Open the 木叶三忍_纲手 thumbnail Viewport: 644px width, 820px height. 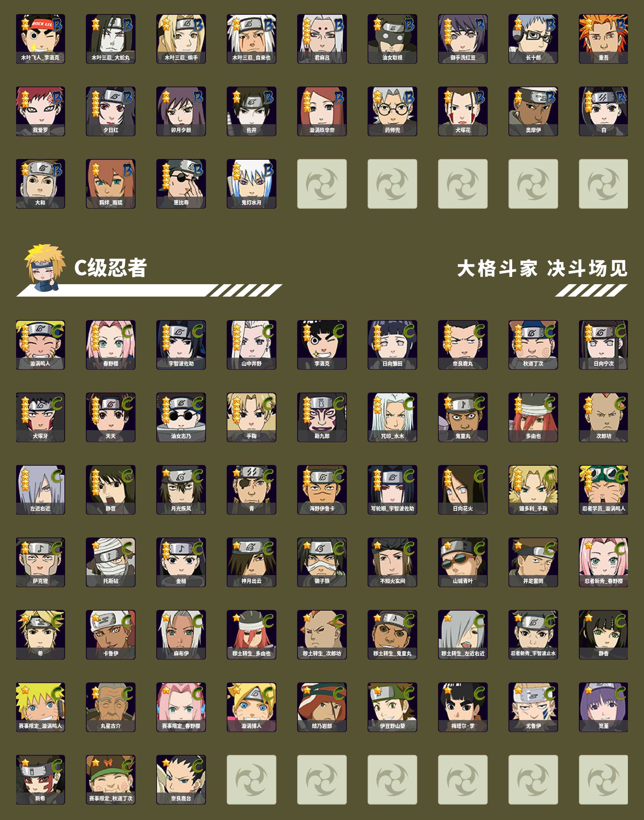coord(181,39)
